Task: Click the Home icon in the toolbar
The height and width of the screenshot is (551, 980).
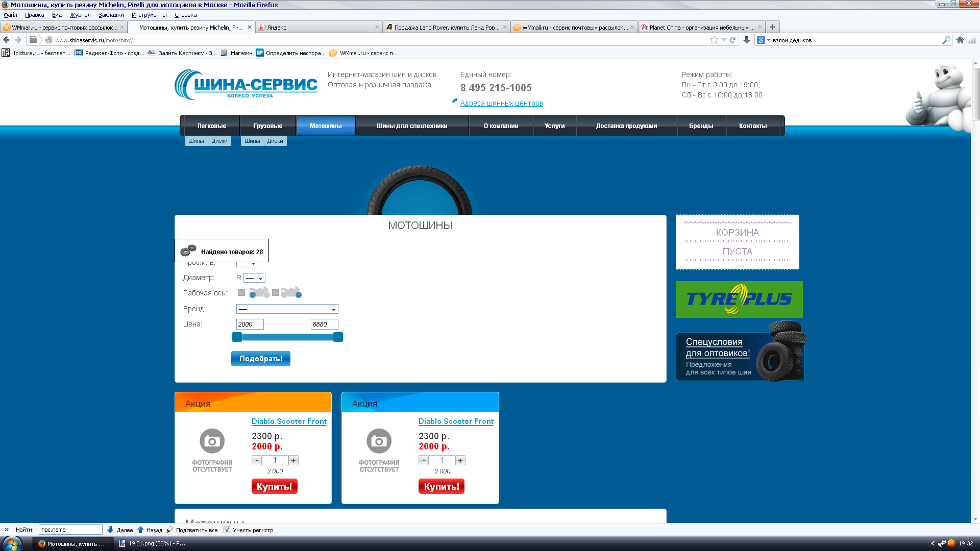Action: click(960, 40)
